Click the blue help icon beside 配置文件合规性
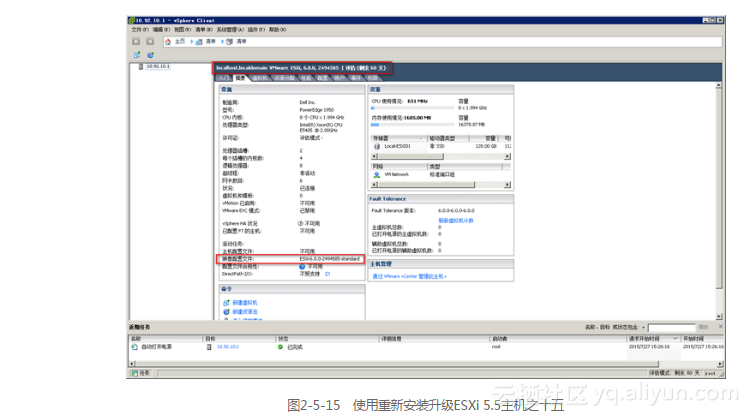Screen dimensions: 750x416 pos(302,267)
